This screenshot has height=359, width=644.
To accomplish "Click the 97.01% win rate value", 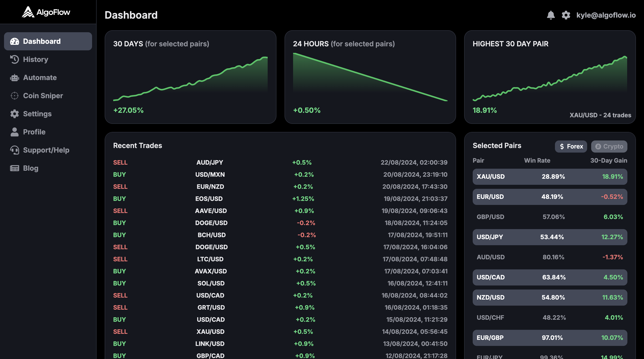I will [x=552, y=338].
